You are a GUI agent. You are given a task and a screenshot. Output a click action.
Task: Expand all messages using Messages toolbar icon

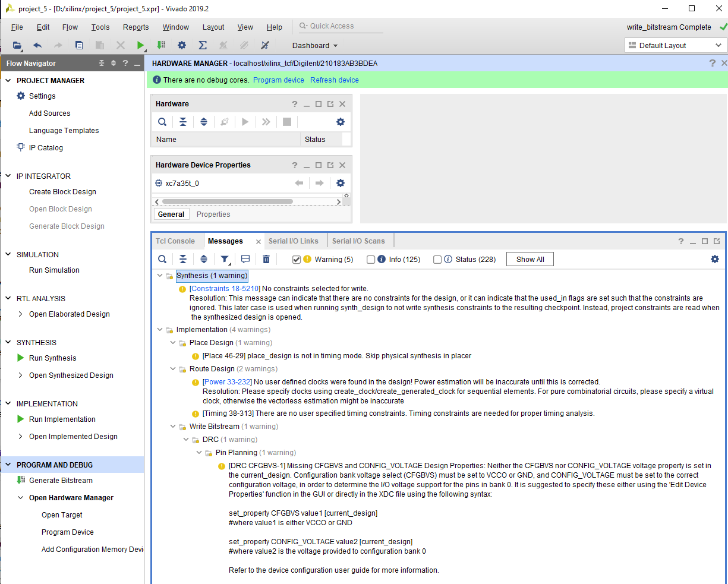click(204, 259)
